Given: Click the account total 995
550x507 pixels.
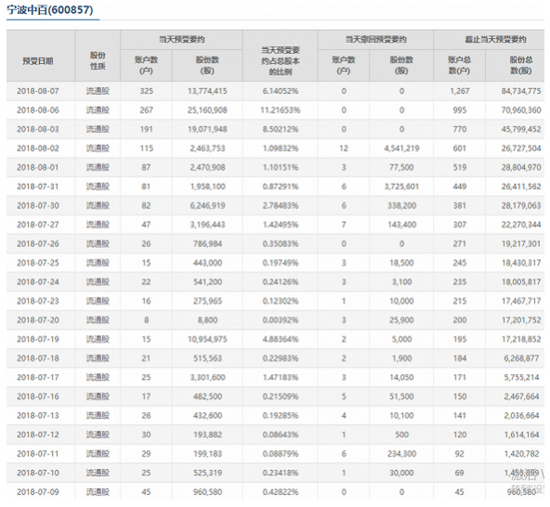Looking at the screenshot, I should click(x=460, y=110).
